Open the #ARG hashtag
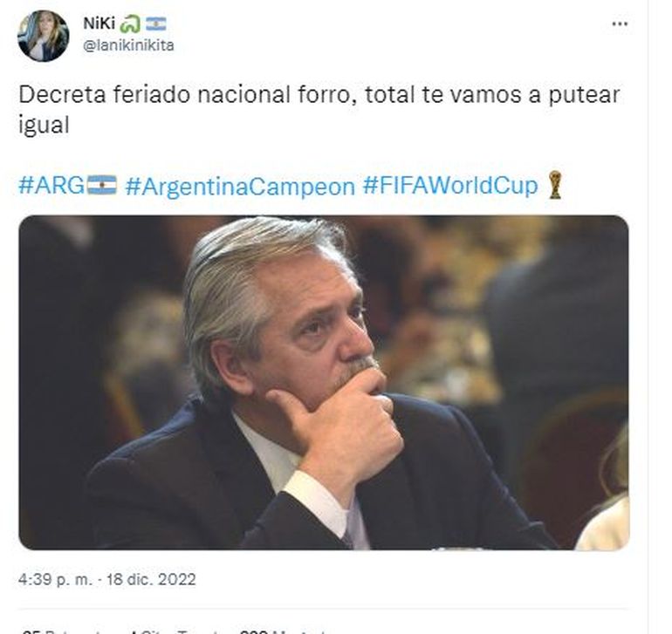This screenshot has height=634, width=672. pos(51,186)
